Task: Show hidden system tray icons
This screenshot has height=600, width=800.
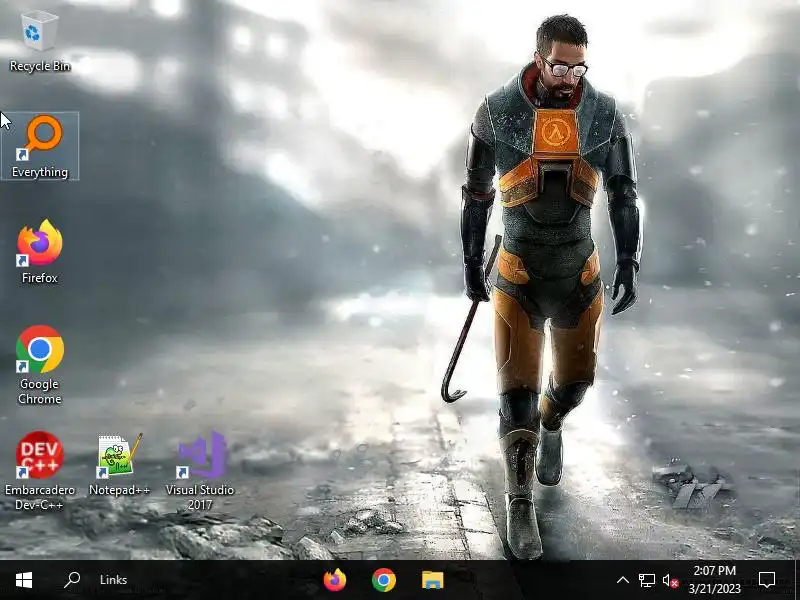Action: pos(622,580)
